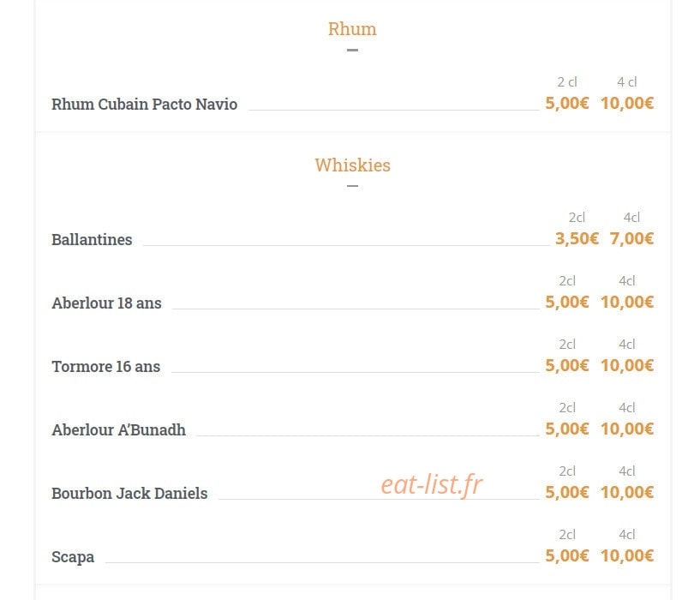This screenshot has width=700, height=600.
Task: Open the Aberlour 18 ans entry
Action: click(x=106, y=303)
